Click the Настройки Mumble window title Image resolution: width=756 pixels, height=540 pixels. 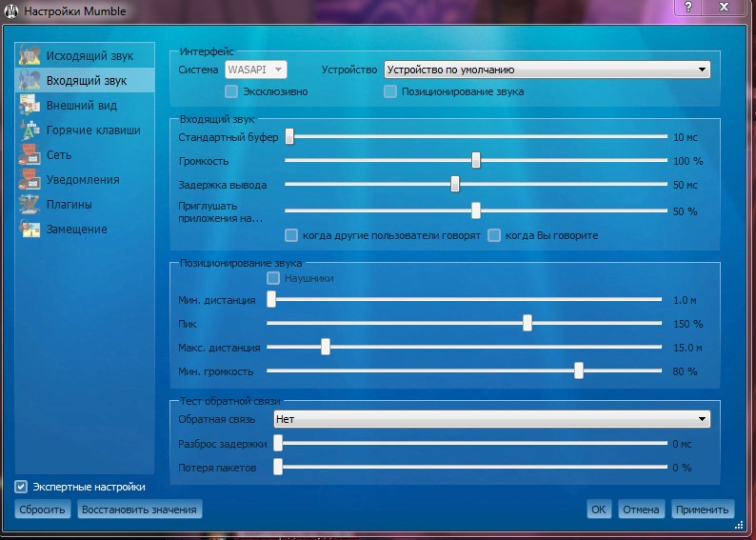point(74,11)
